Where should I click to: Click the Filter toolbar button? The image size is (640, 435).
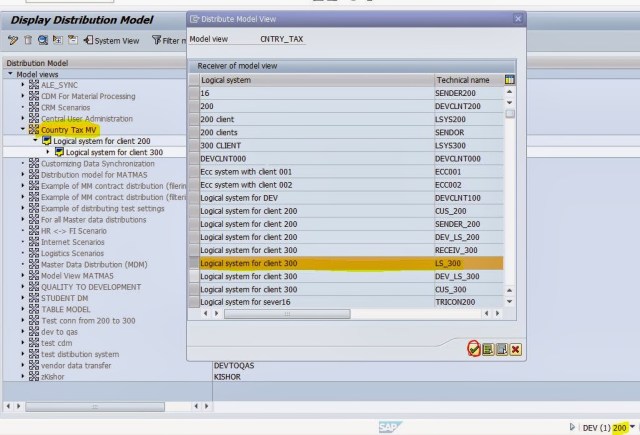click(170, 40)
